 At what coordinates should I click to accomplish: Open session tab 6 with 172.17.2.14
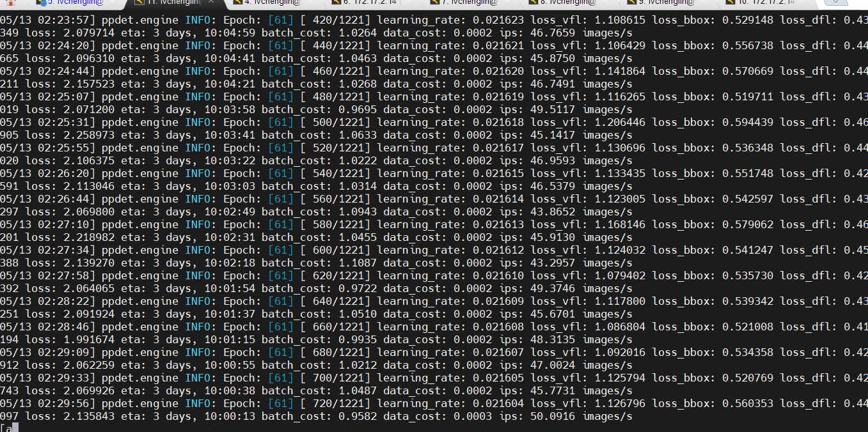pos(368,3)
